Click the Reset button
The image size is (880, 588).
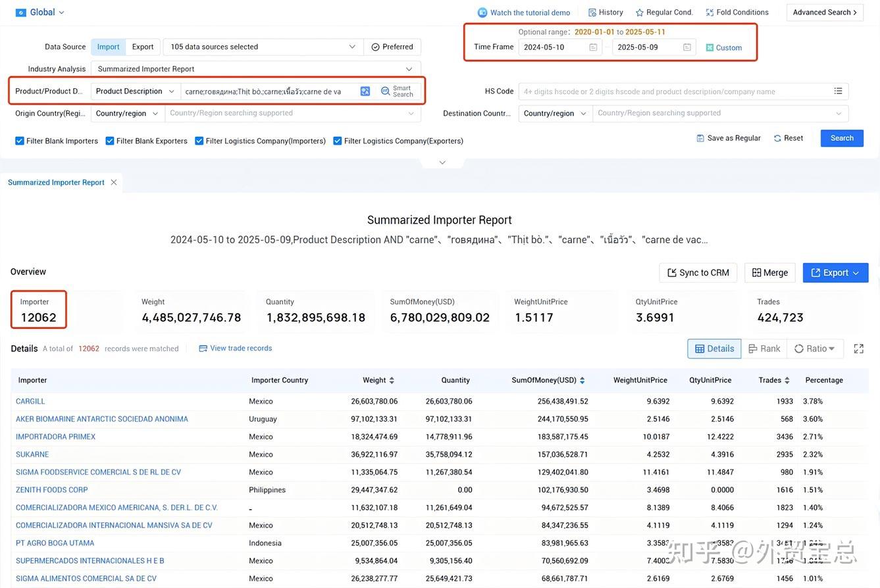(x=789, y=138)
